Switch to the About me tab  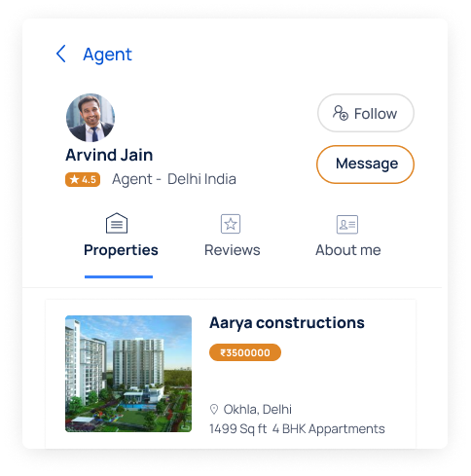[348, 250]
